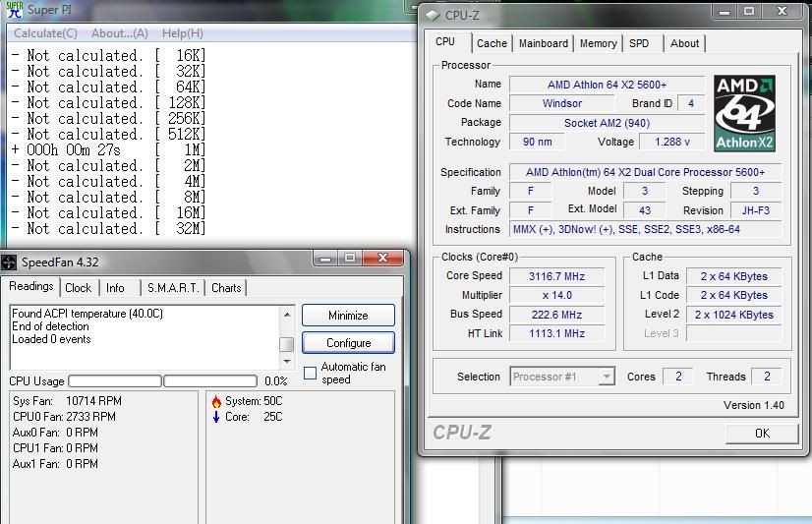Click the Super PI 1M result line 000h 00m 27s
The width and height of the screenshot is (812, 524).
coord(109,150)
